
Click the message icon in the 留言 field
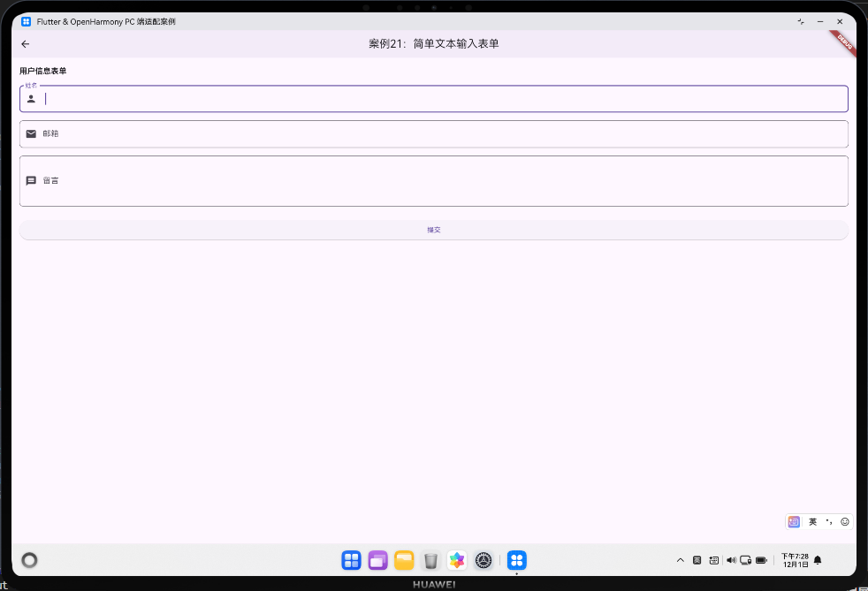click(x=32, y=180)
